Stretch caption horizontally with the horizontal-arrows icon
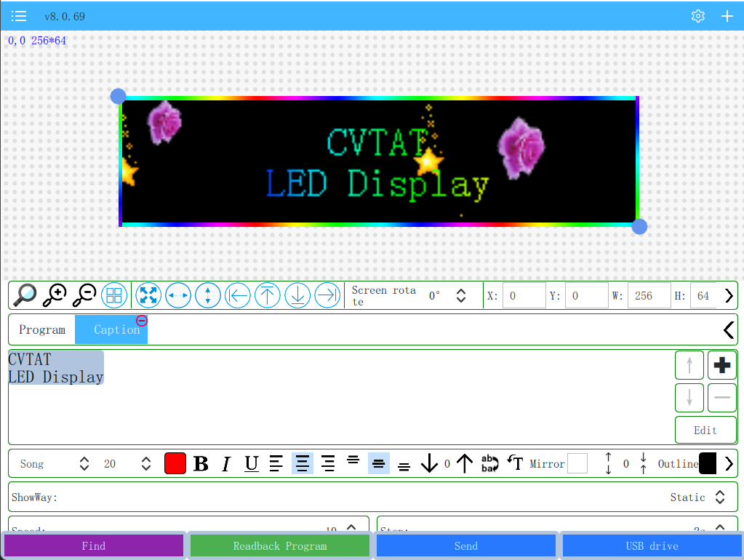The width and height of the screenshot is (744, 560). [x=178, y=295]
